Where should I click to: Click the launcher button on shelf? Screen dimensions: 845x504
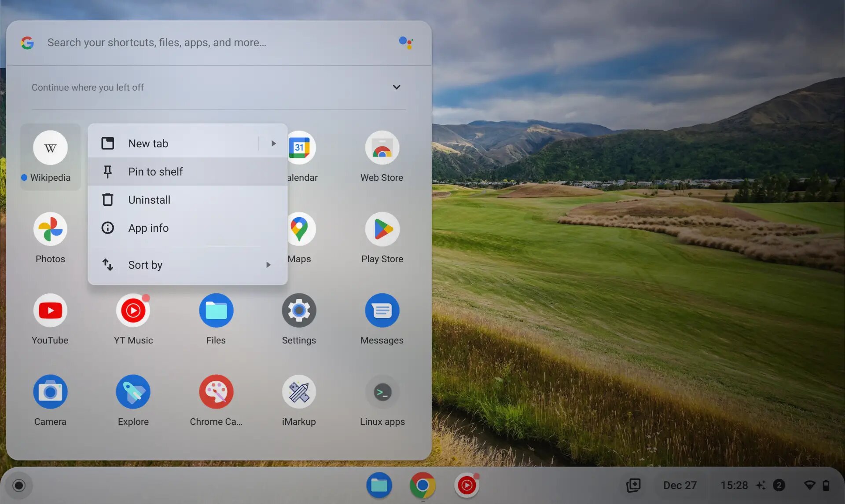tap(18, 485)
